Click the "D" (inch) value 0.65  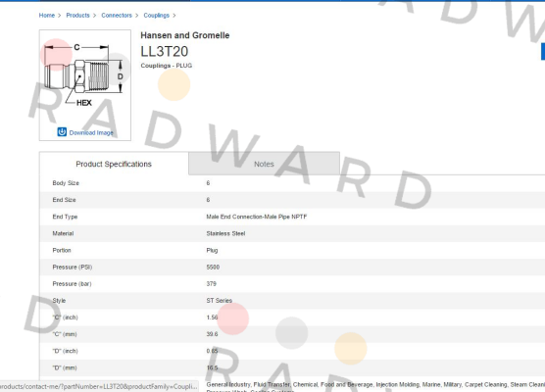tap(212, 351)
